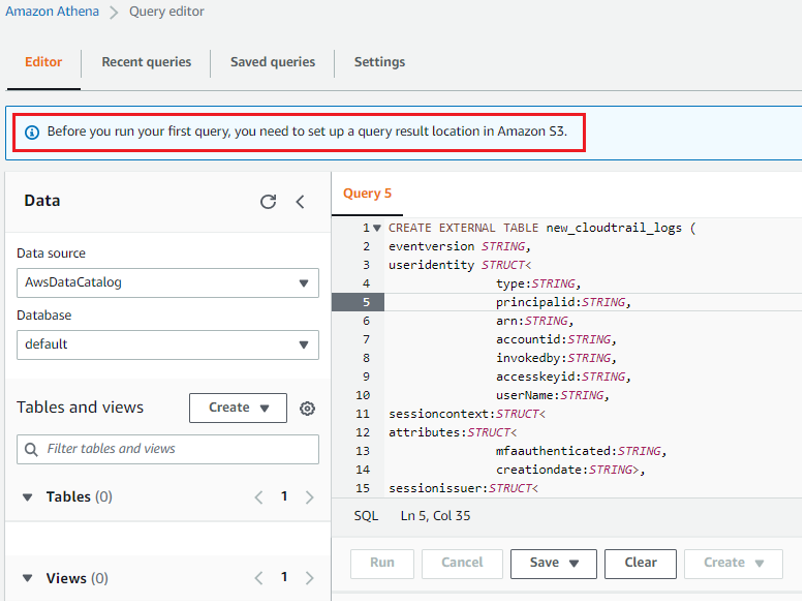Click the creationdate:STRING line
This screenshot has height=601, width=802.
(x=571, y=470)
